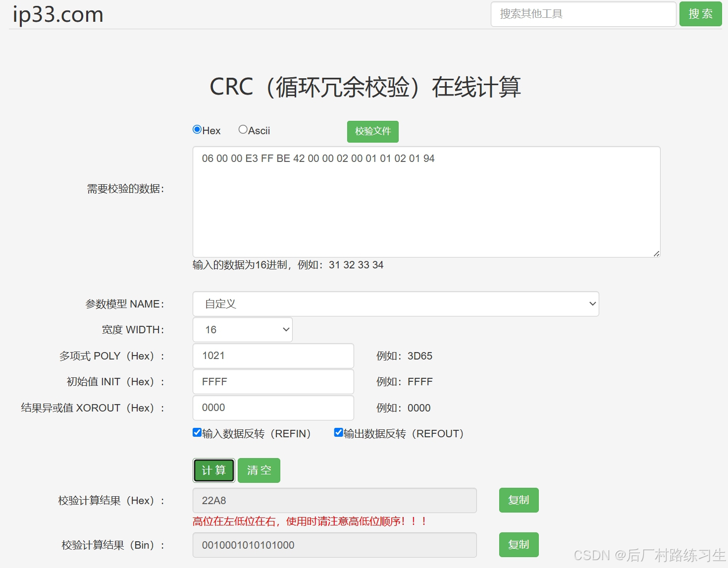Click the 计算 calculate button
The width and height of the screenshot is (728, 568).
(x=213, y=470)
